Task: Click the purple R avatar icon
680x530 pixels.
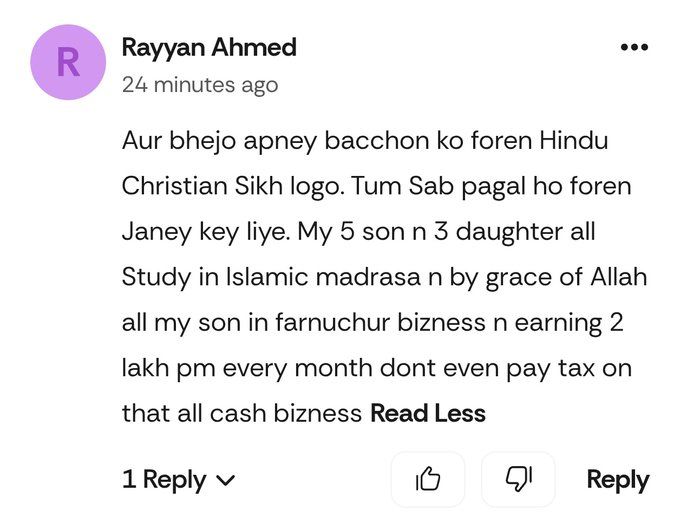Action: click(68, 62)
